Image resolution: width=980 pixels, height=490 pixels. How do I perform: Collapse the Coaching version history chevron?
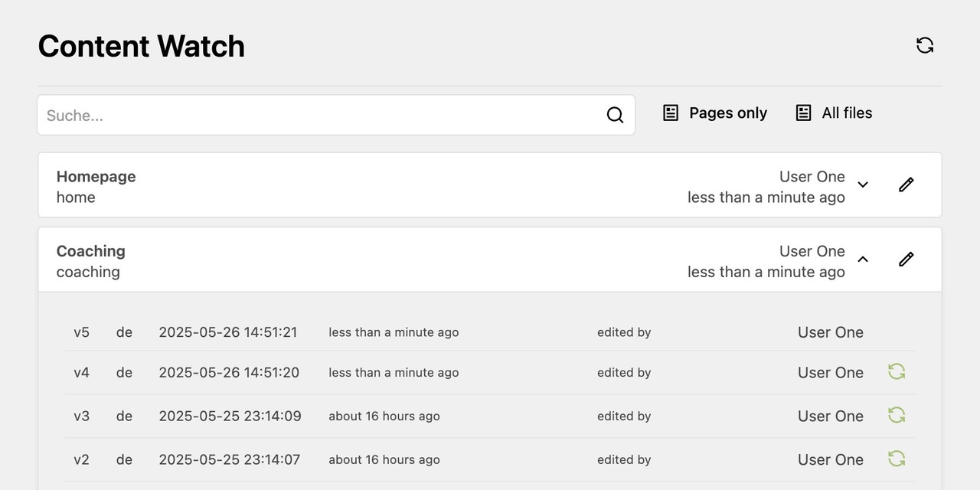click(x=863, y=259)
